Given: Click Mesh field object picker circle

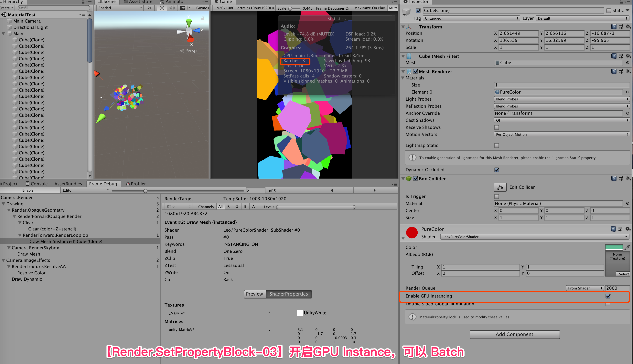Looking at the screenshot, I should click(628, 63).
